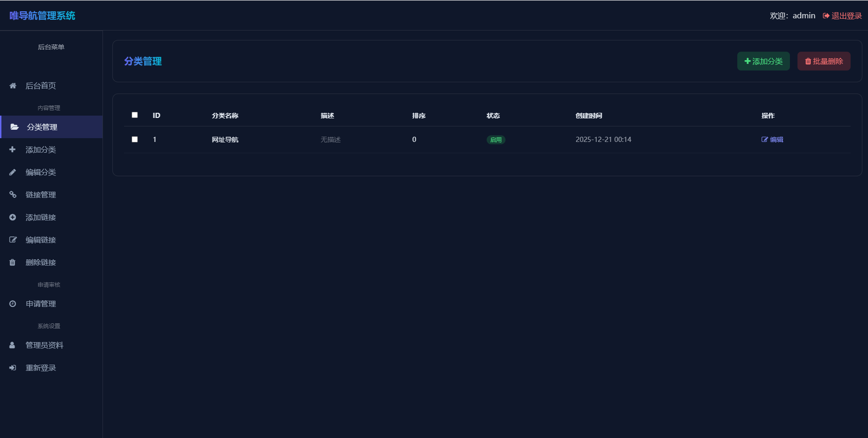The height and width of the screenshot is (438, 868).
Task: Click the sign-in icon beside 重新登录
Action: 13,368
